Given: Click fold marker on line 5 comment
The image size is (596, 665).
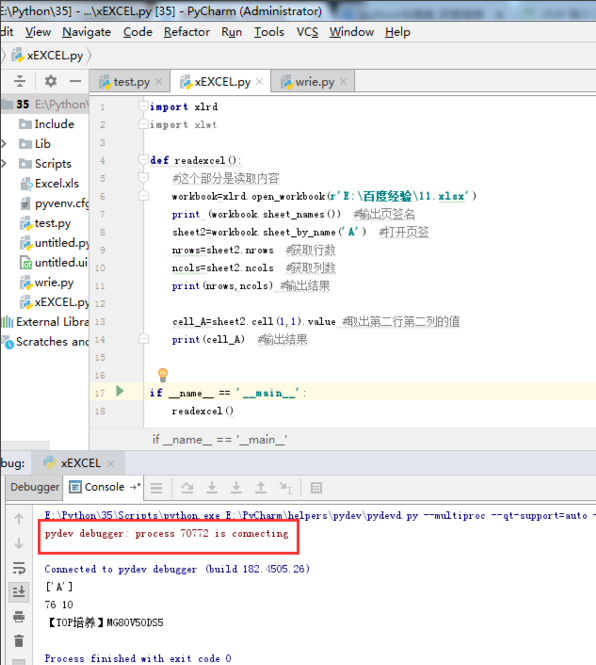Looking at the screenshot, I should pyautogui.click(x=144, y=177).
